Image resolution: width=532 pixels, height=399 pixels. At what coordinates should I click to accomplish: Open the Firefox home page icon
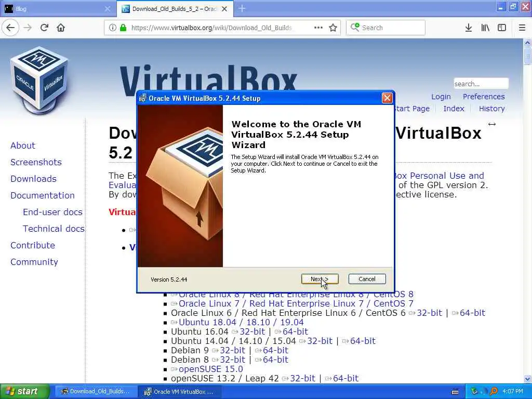coord(61,28)
